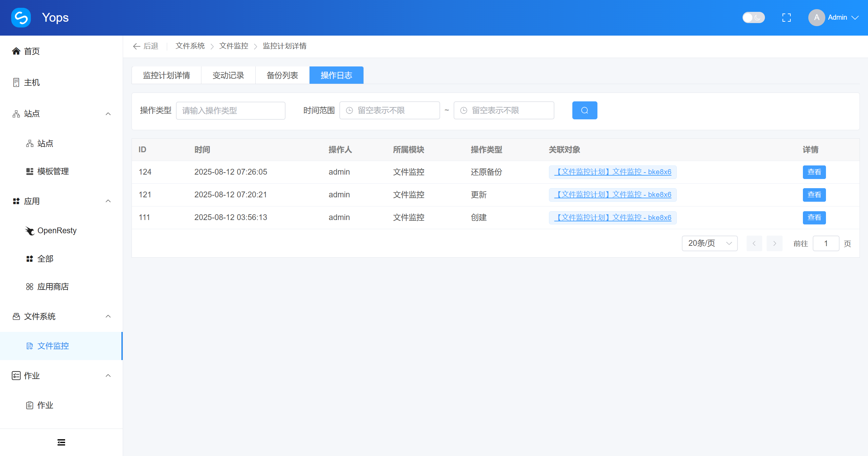
Task: Collapse sidebar using bottom menu icon
Action: [x=61, y=442]
